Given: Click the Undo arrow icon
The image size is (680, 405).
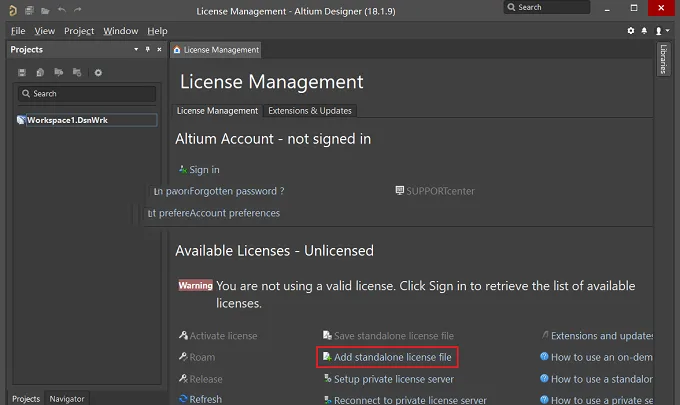Looking at the screenshot, I should (x=62, y=10).
